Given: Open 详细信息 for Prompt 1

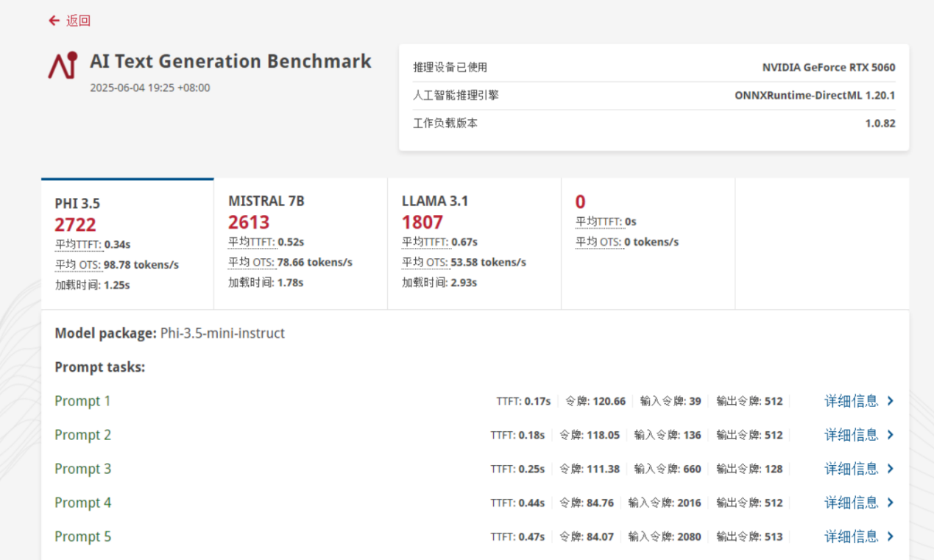Looking at the screenshot, I should point(852,401).
